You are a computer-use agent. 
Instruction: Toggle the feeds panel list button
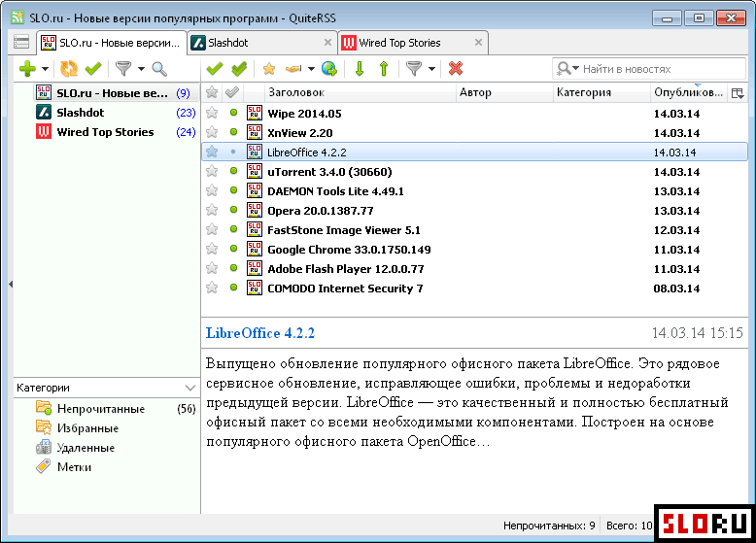(x=21, y=42)
